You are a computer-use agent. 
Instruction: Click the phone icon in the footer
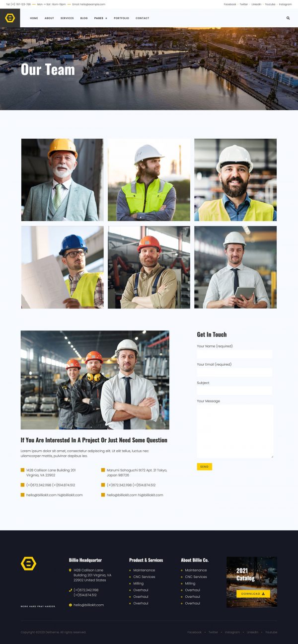(x=70, y=590)
